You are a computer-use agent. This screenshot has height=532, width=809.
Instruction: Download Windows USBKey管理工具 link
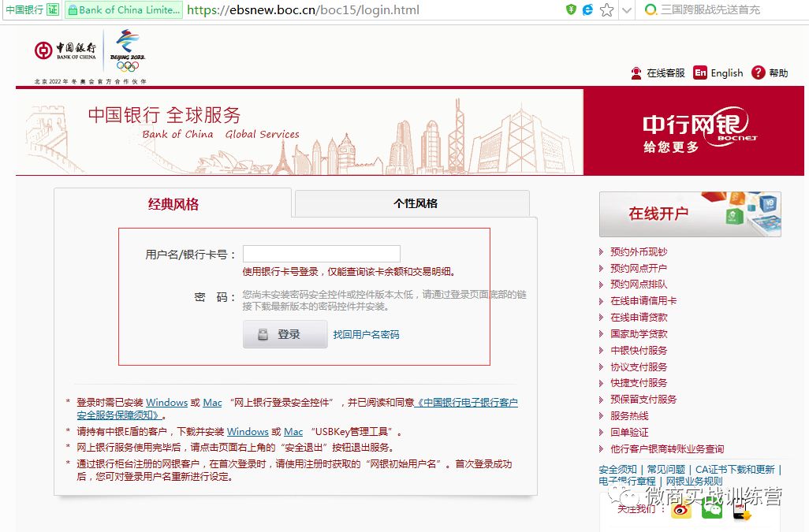[248, 431]
